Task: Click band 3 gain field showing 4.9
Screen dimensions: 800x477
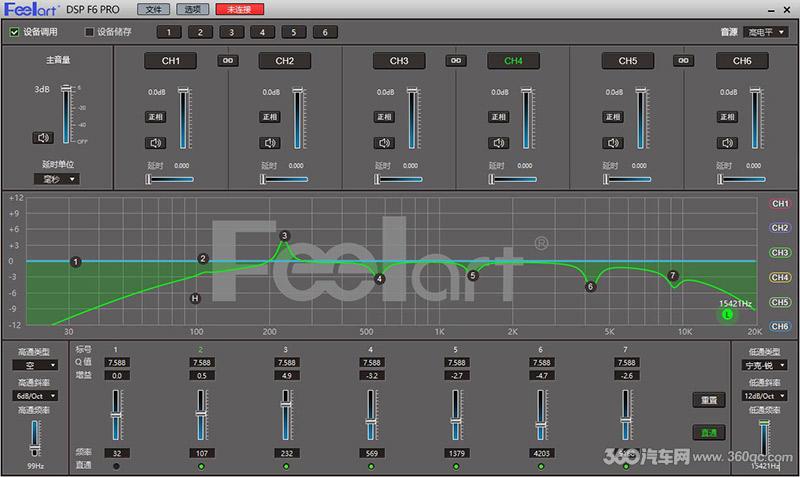Action: (286, 375)
